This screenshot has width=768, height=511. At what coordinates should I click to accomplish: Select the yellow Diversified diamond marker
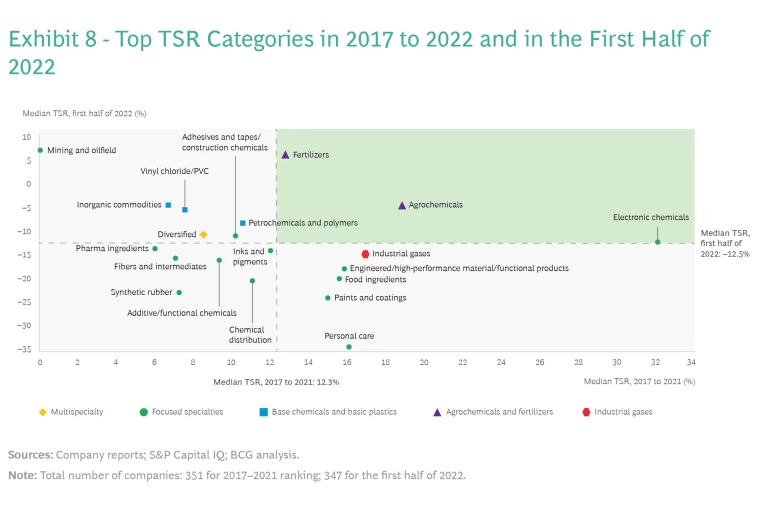(x=203, y=235)
